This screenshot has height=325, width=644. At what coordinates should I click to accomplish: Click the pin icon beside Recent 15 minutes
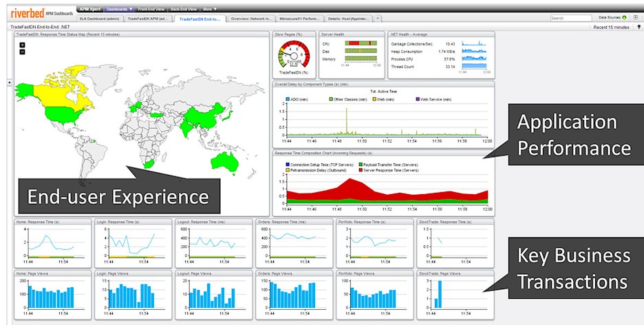click(638, 27)
